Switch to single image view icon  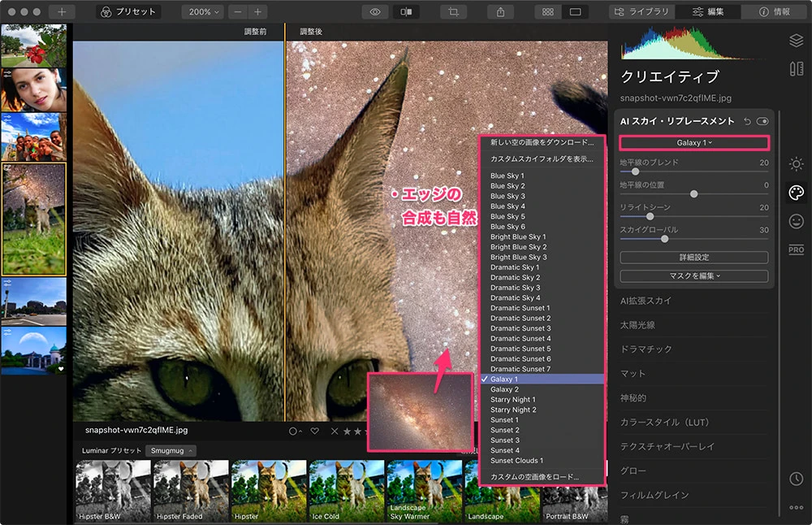(x=575, y=11)
